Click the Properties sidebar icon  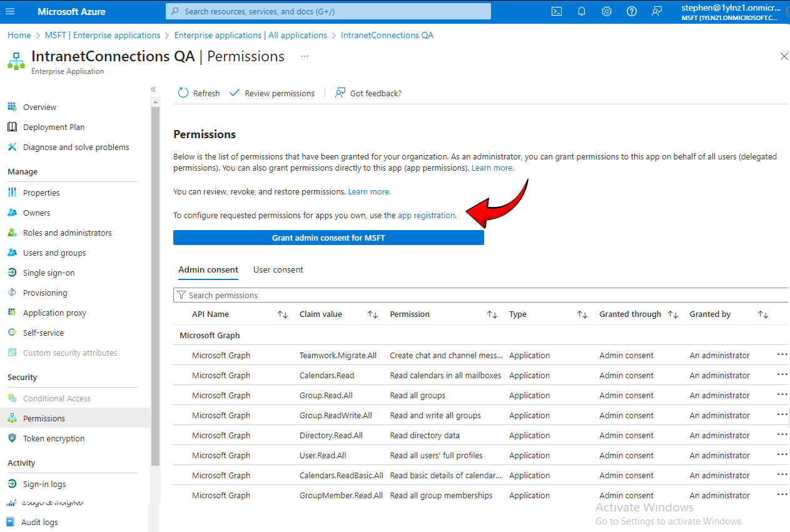12,193
